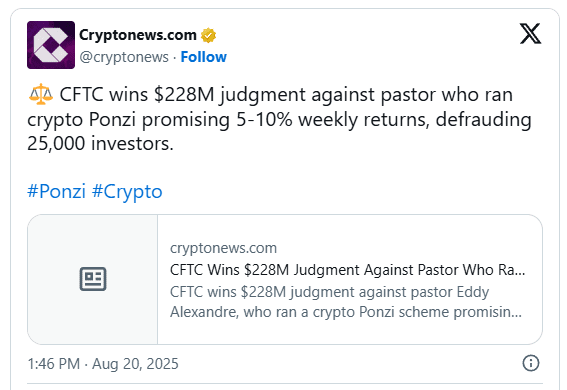Click the X logo icon
The height and width of the screenshot is (390, 567).
[x=530, y=34]
